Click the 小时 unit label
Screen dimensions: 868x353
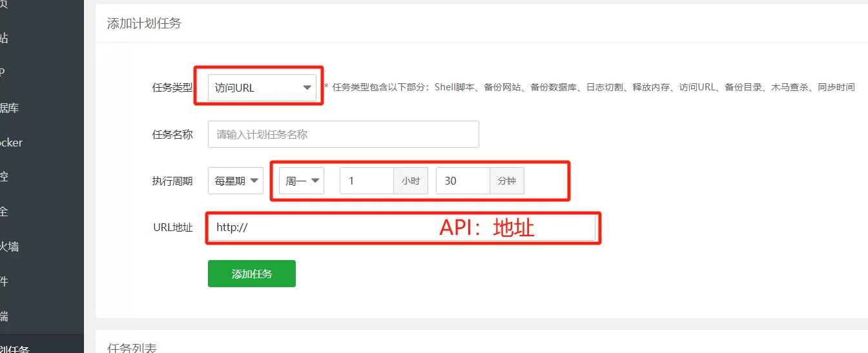tap(411, 181)
